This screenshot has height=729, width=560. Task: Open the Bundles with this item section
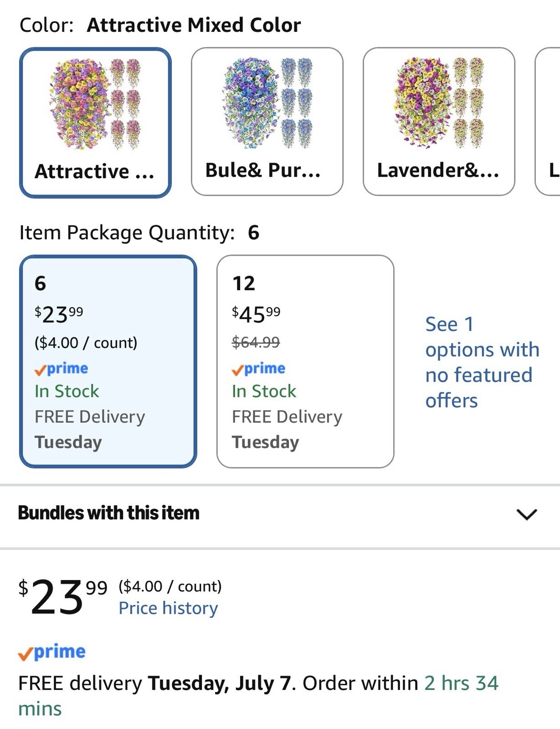coord(280,513)
